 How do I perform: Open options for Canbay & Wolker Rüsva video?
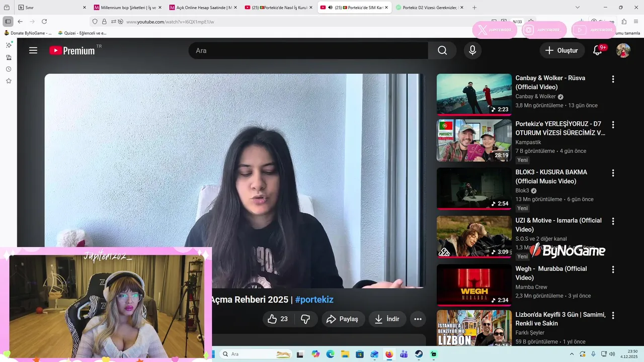(613, 79)
